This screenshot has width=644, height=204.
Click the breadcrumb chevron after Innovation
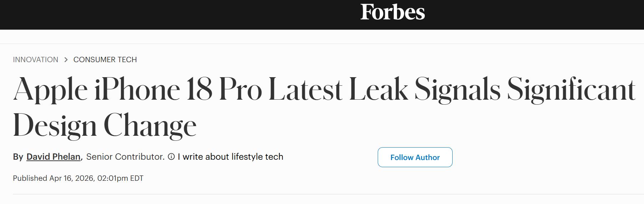[x=66, y=60]
